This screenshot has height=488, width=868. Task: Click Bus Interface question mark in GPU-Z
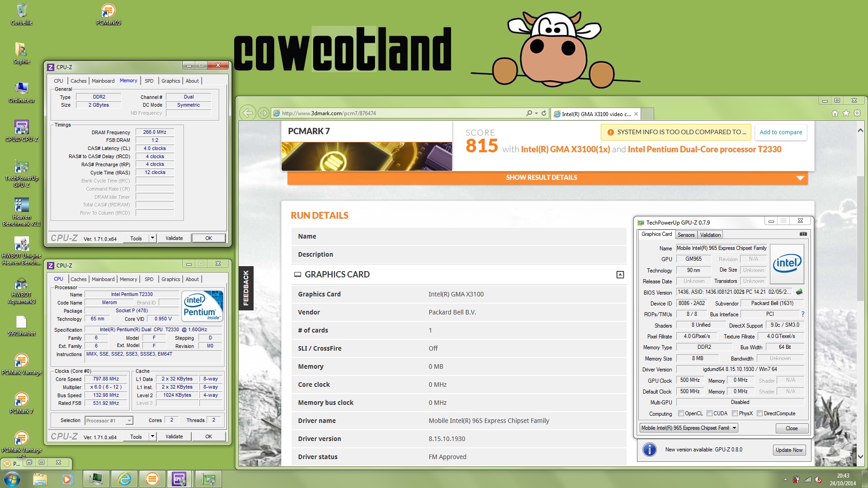click(x=802, y=314)
